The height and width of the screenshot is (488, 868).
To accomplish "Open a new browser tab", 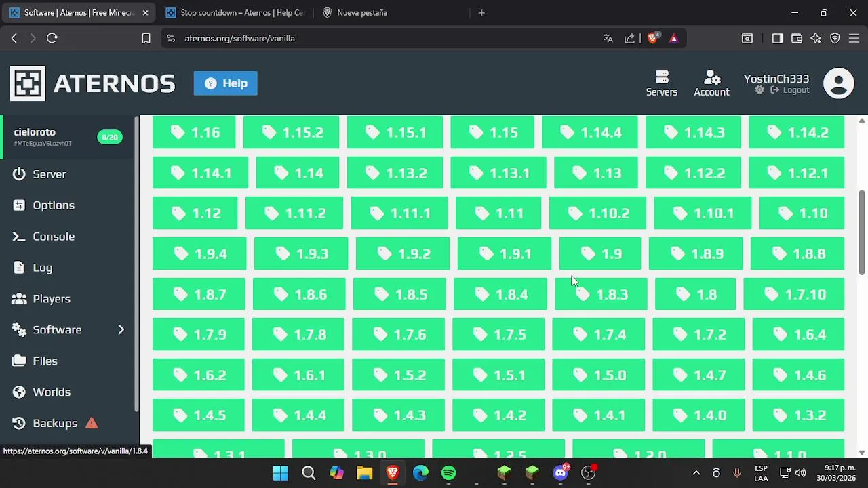I will point(481,13).
